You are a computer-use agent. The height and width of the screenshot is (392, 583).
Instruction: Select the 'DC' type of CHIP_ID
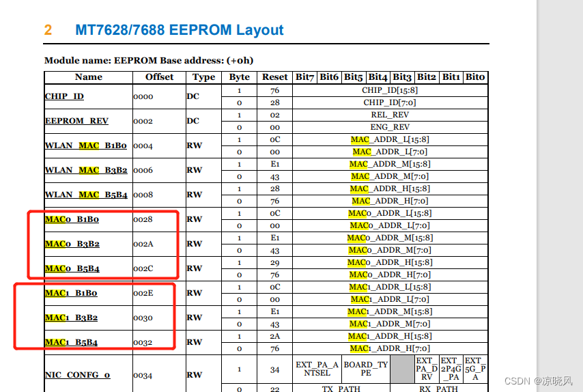(193, 96)
